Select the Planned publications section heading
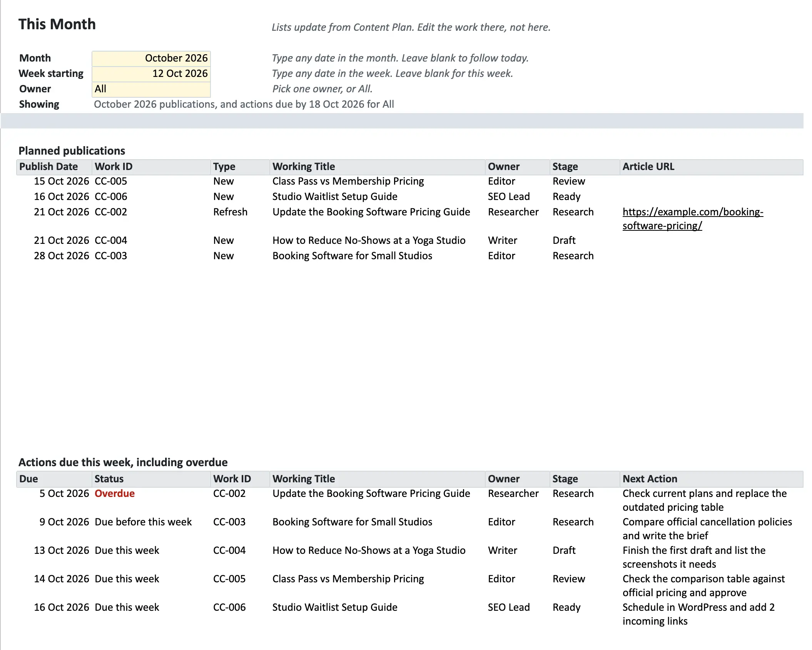The image size is (812, 650). (72, 150)
